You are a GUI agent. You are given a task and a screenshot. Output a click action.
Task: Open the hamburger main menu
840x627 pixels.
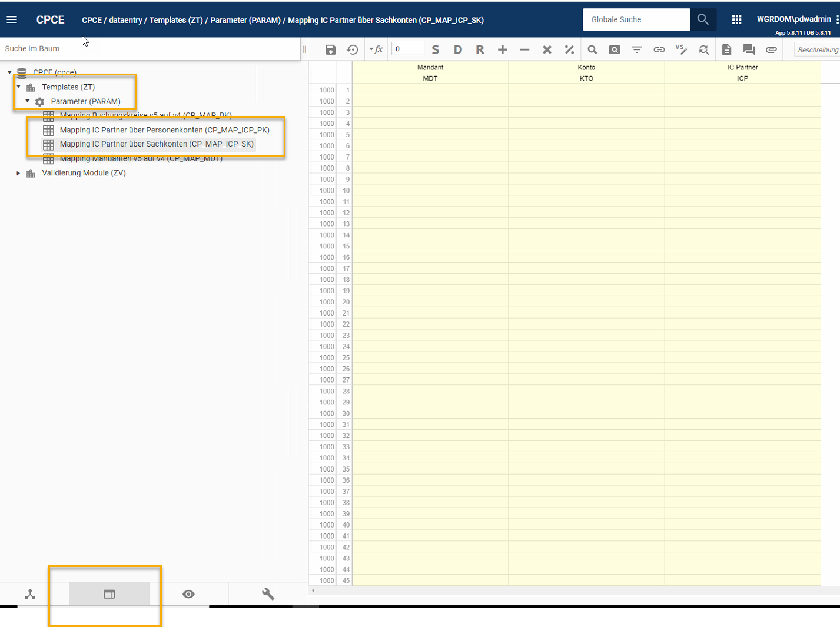coord(12,19)
